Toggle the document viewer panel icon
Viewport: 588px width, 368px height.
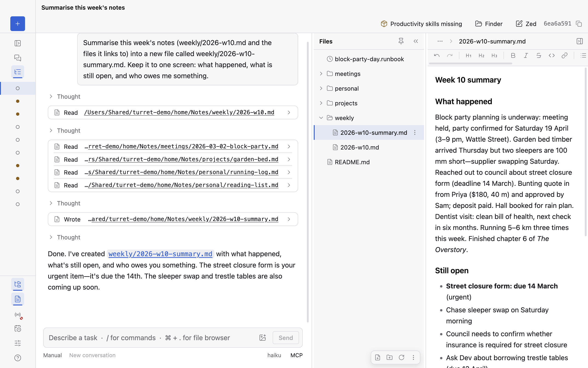point(17,299)
